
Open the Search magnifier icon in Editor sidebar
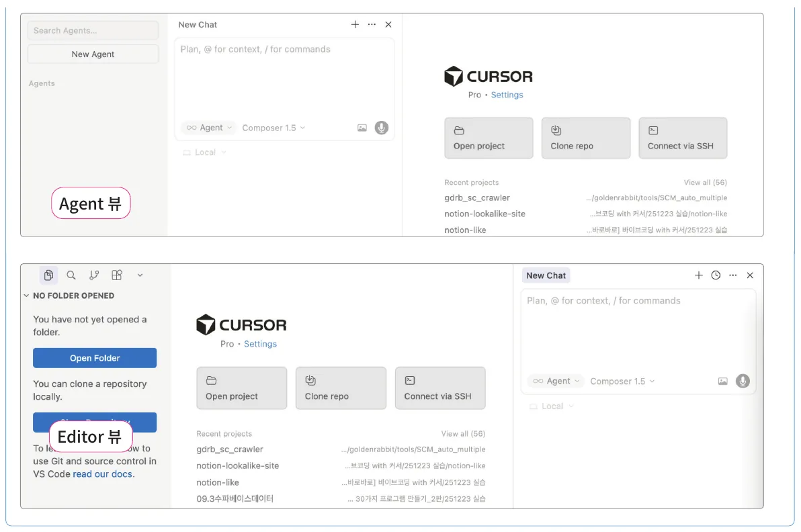tap(71, 275)
